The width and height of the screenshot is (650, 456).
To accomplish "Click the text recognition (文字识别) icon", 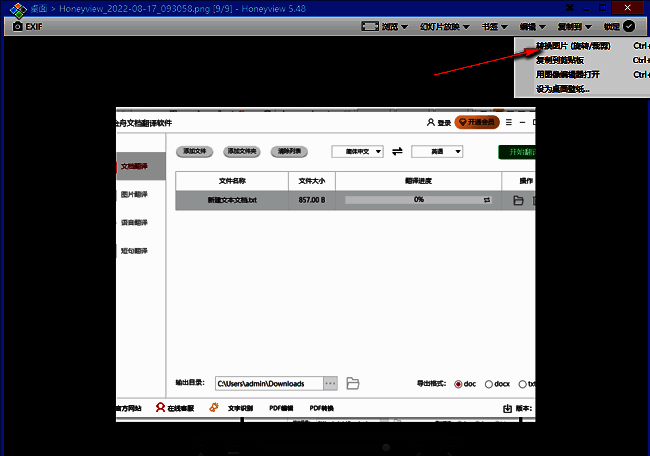I will [x=213, y=408].
